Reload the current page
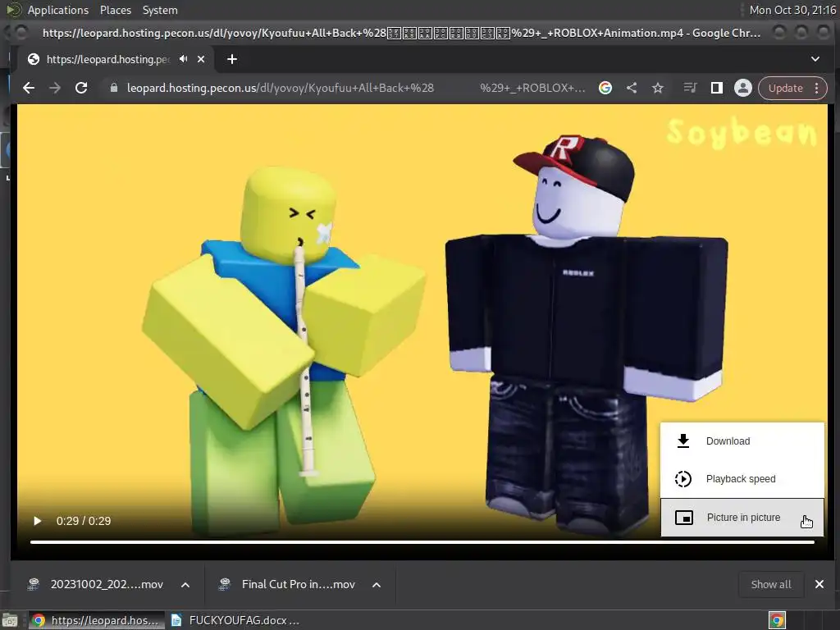The image size is (840, 630). click(81, 88)
